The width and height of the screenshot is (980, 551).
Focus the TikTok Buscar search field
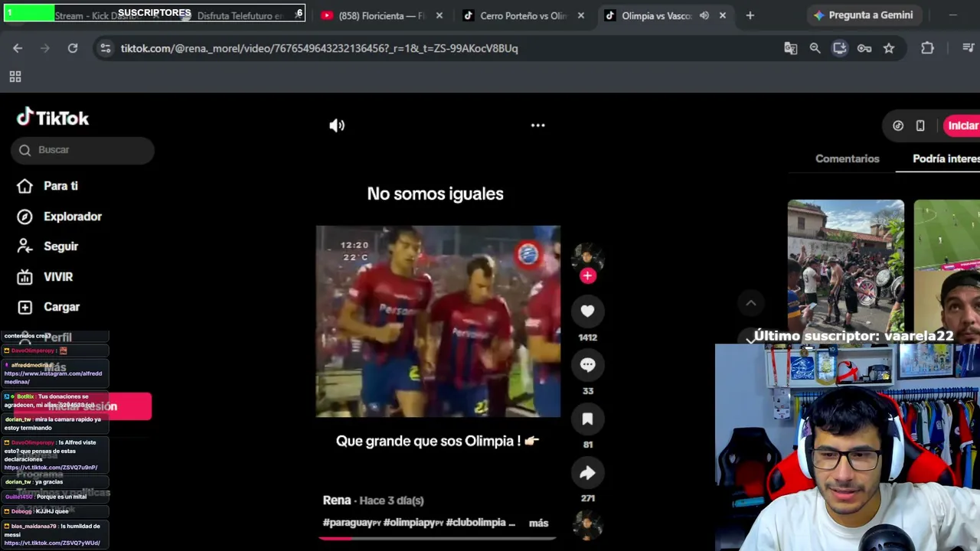point(83,150)
